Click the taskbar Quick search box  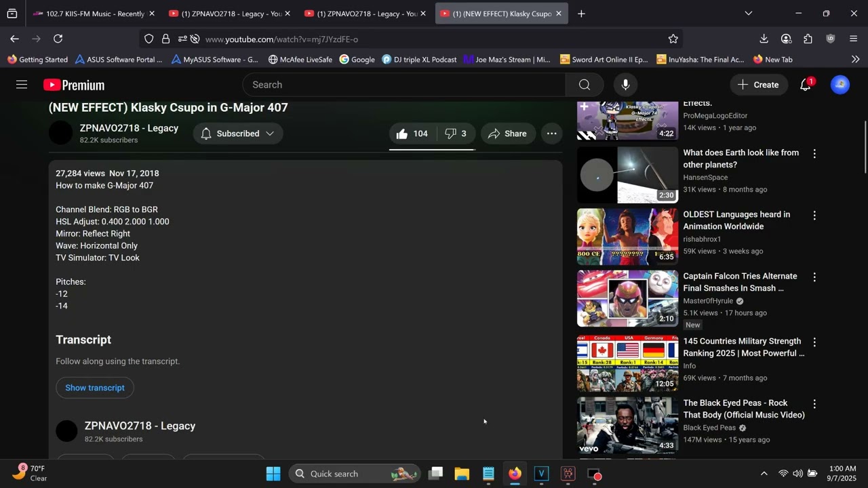pyautogui.click(x=355, y=474)
